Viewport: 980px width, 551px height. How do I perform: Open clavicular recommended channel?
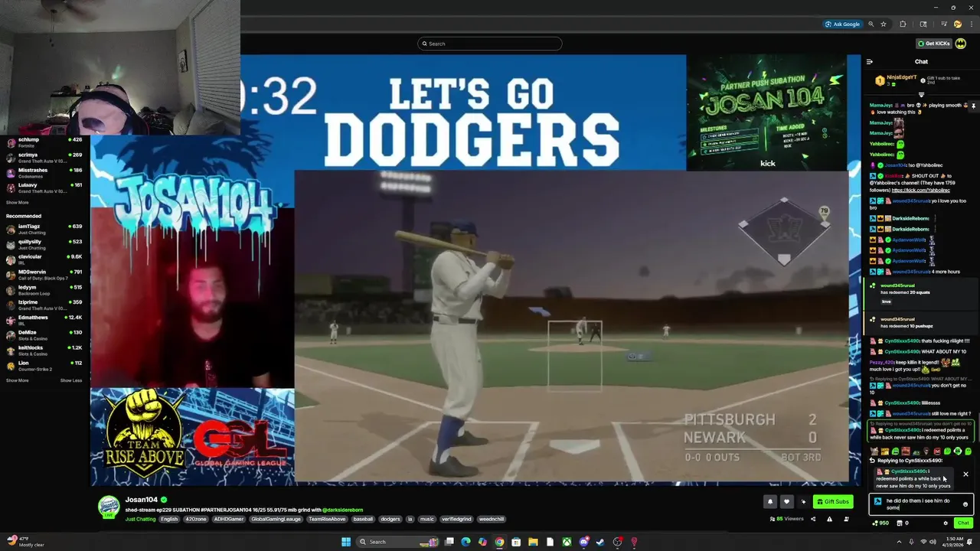click(x=45, y=259)
